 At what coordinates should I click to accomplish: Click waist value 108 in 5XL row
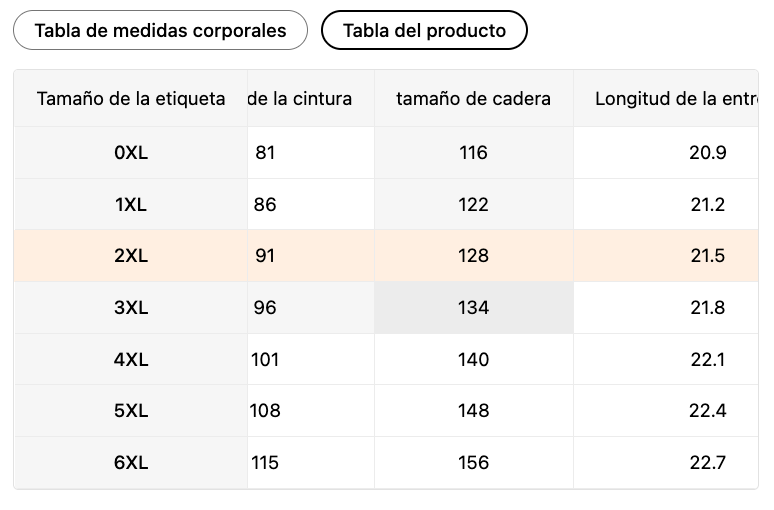tap(311, 411)
